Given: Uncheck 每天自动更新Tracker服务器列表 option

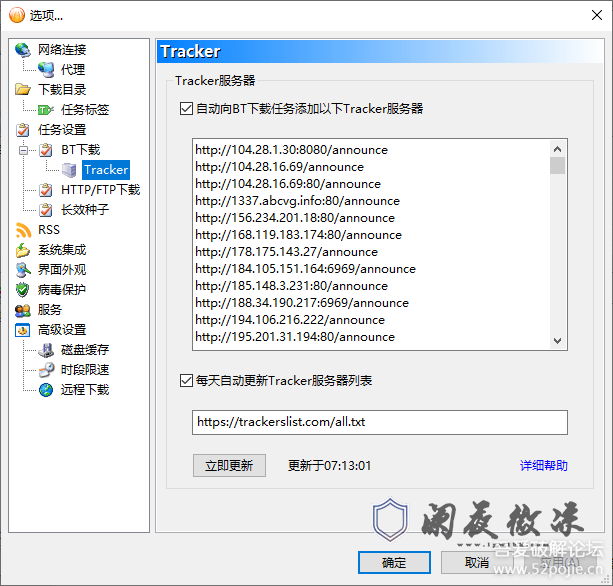Looking at the screenshot, I should (185, 380).
